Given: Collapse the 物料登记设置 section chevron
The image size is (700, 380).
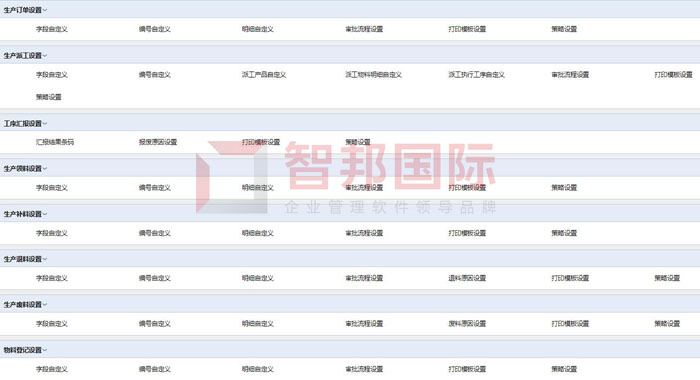Looking at the screenshot, I should click(45, 350).
